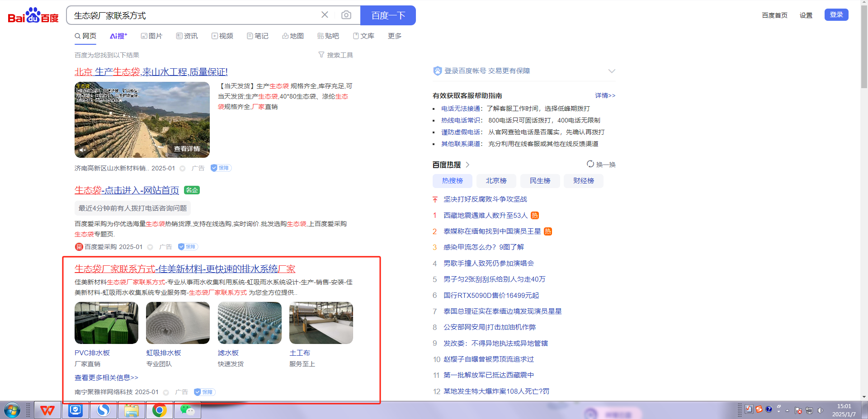Click the Baidu logo

pyautogui.click(x=33, y=16)
